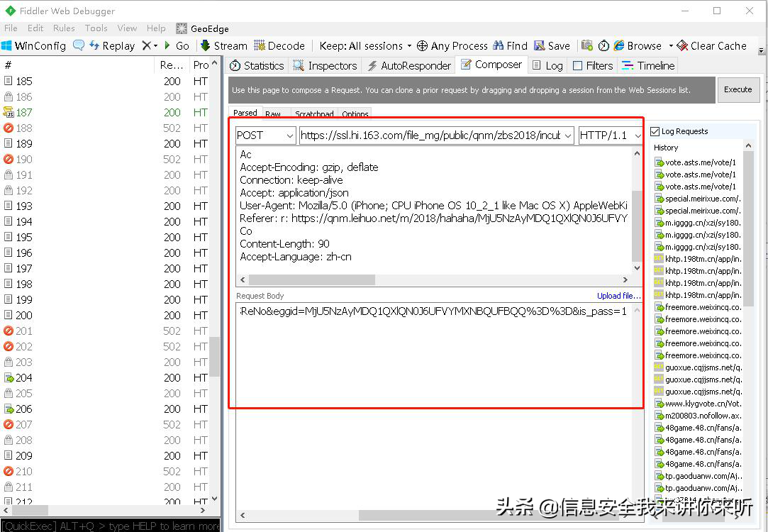Select session 204 in the list
This screenshot has height=532, width=768.
coord(105,377)
